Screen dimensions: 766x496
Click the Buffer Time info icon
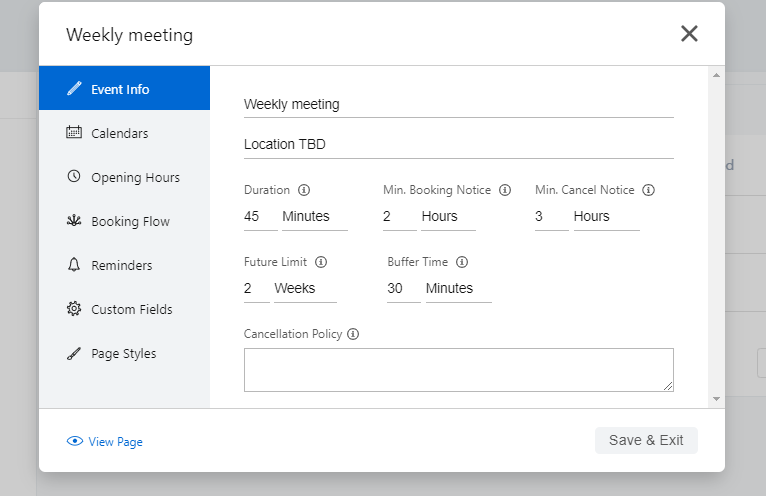(462, 262)
